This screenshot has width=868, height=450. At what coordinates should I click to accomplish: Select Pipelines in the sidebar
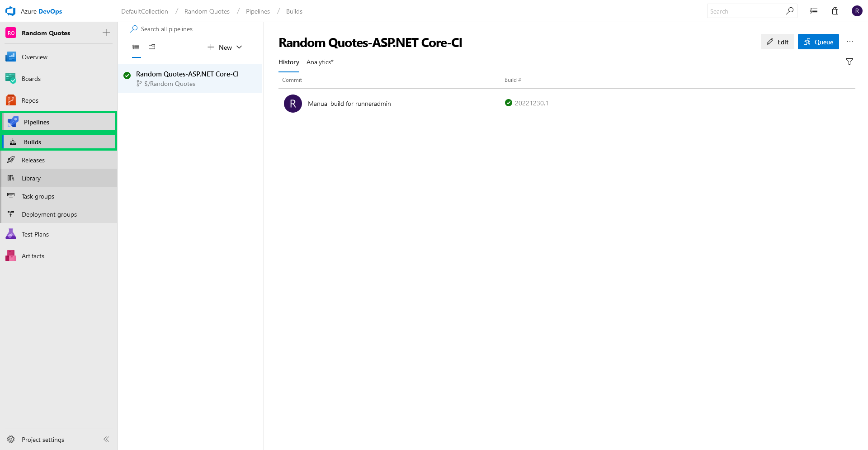click(x=59, y=122)
